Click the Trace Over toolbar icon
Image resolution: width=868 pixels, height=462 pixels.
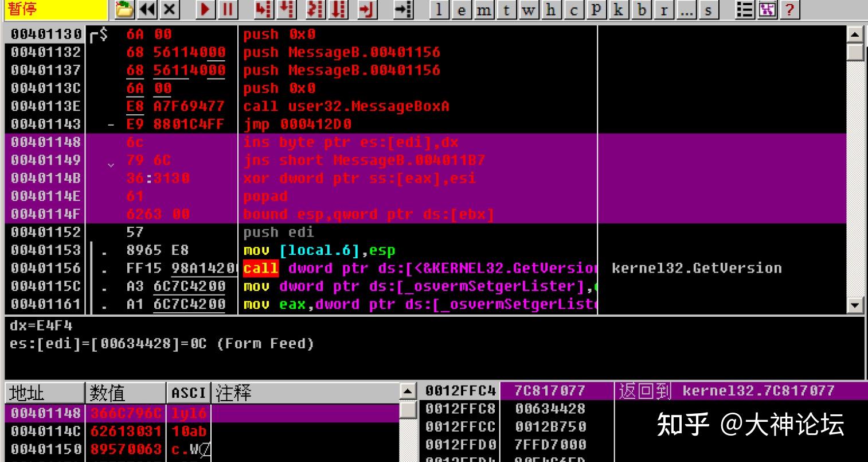[338, 10]
